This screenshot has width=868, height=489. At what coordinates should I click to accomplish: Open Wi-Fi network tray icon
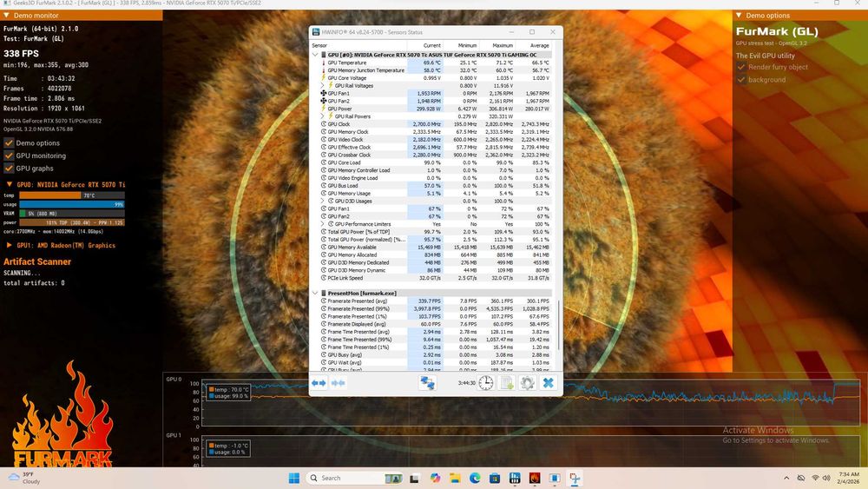tap(815, 478)
